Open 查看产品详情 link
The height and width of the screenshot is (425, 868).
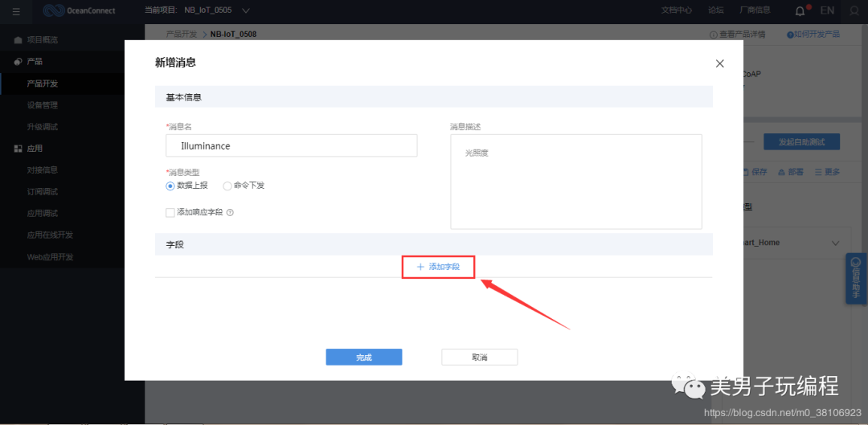(x=737, y=35)
